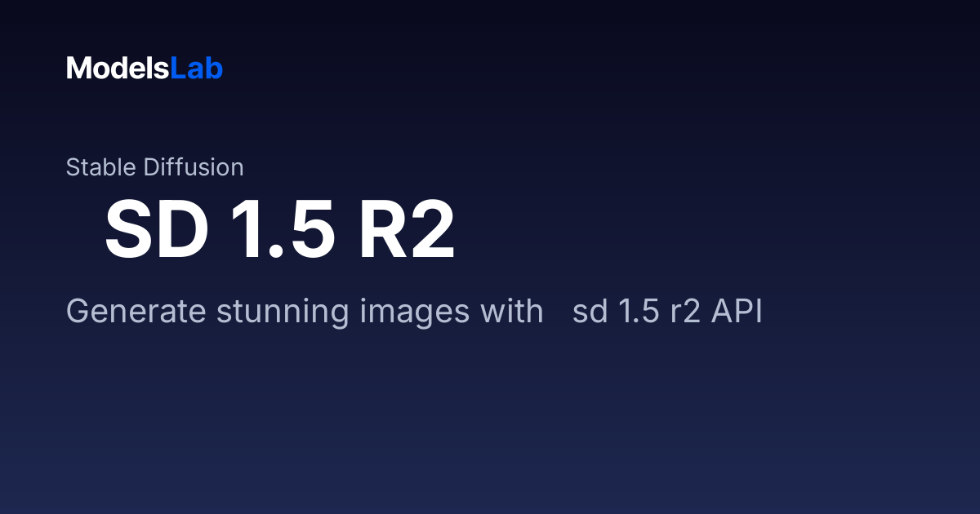Screen dimensions: 980x514
Task: Click the large SD 1.5 R2 heading
Action: coord(280,230)
